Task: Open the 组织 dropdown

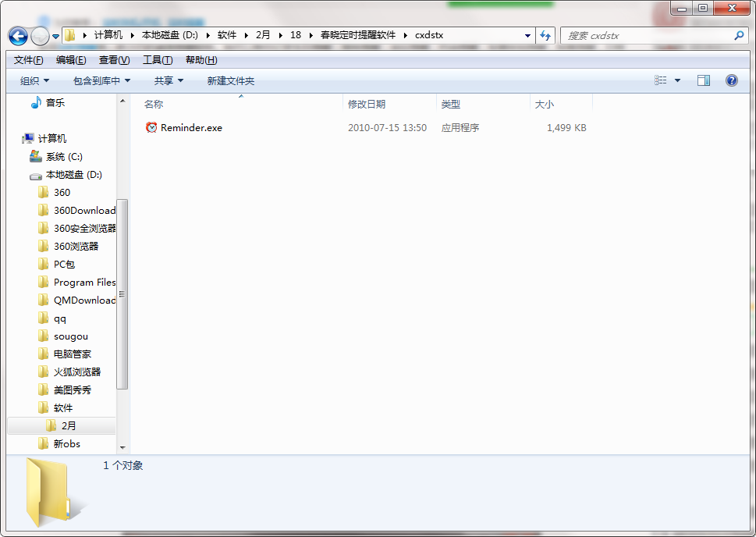Action: pyautogui.click(x=34, y=80)
